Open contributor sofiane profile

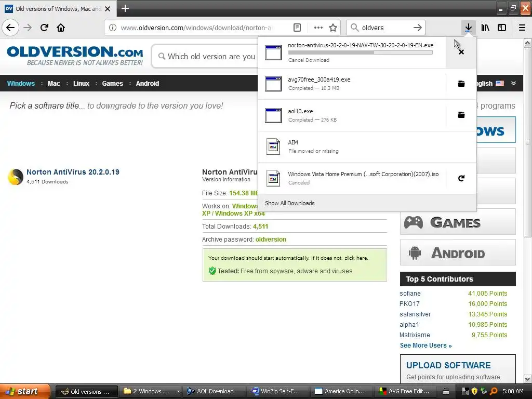[x=410, y=294]
